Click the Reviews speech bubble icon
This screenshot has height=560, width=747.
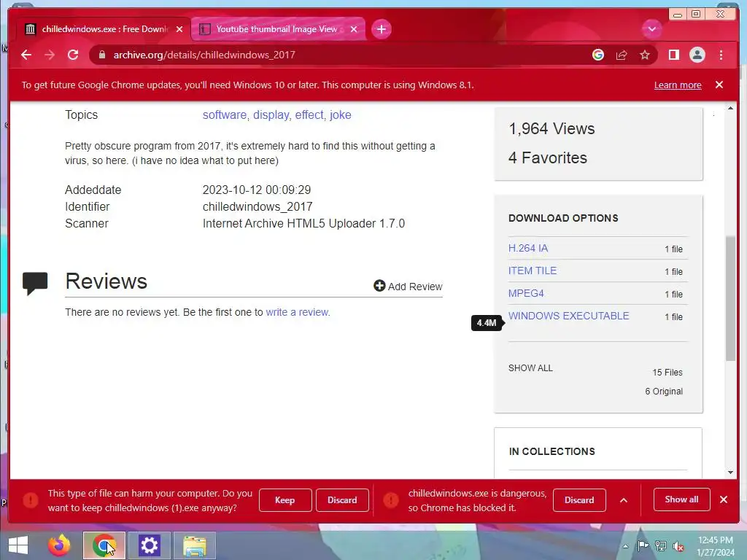[35, 284]
